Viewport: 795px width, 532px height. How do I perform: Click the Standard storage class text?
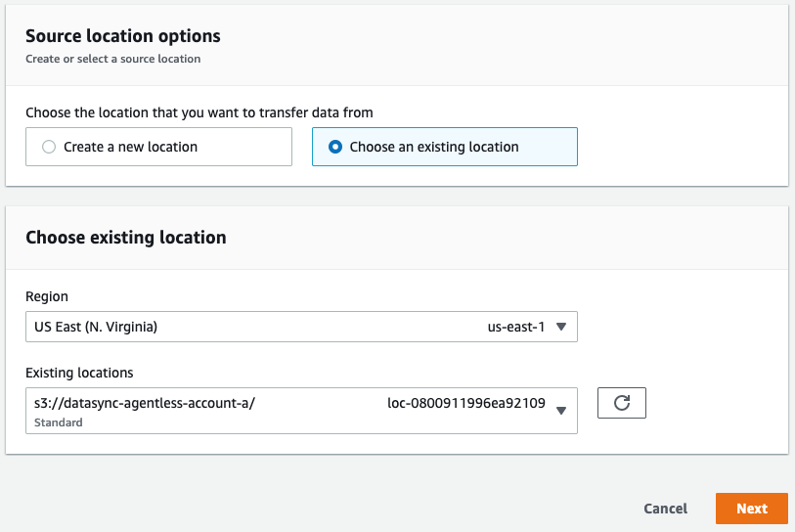[x=59, y=422]
